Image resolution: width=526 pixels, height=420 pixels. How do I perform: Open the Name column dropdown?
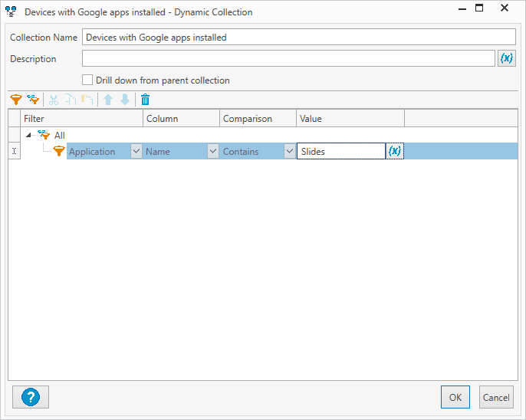click(212, 151)
